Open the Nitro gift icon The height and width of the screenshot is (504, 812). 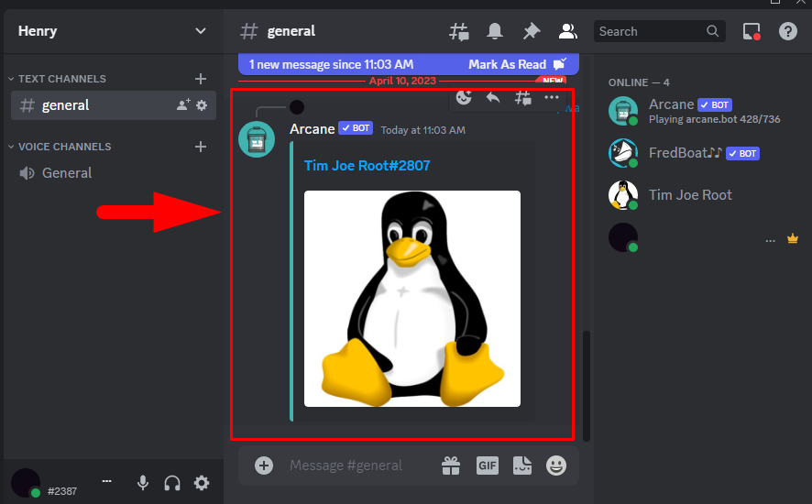pos(451,466)
